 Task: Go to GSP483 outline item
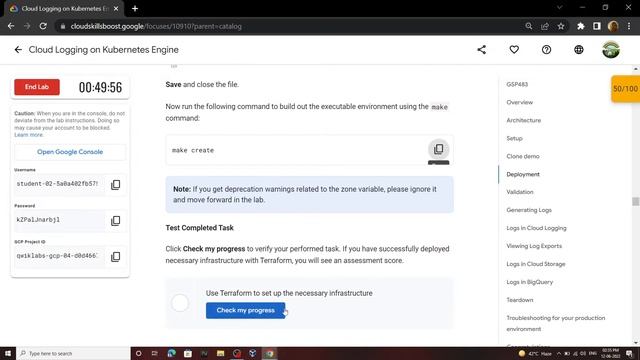coord(517,84)
